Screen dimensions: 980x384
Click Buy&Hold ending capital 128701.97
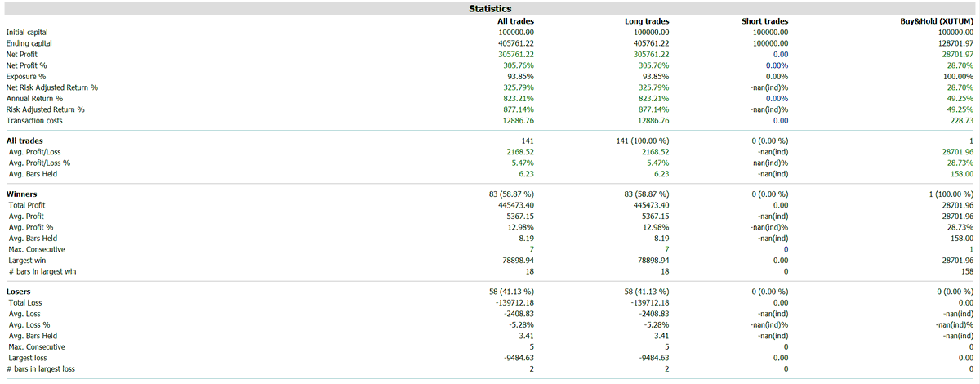(x=955, y=43)
